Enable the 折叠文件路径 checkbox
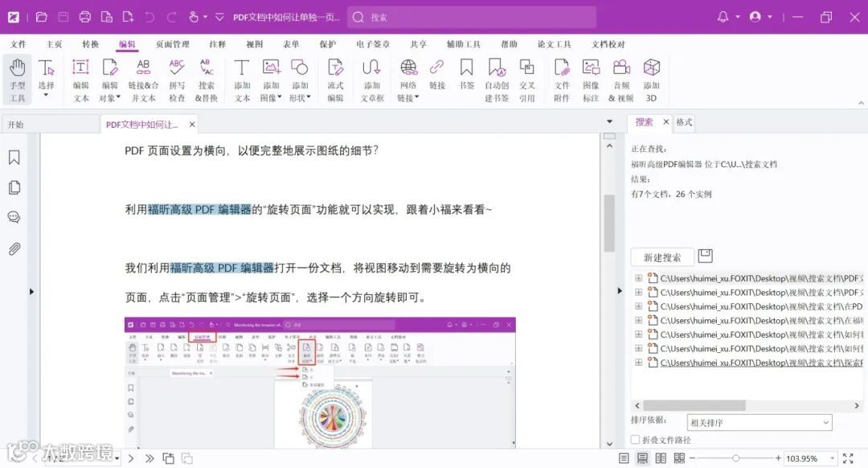Viewport: 868px width, 468px height. tap(636, 440)
